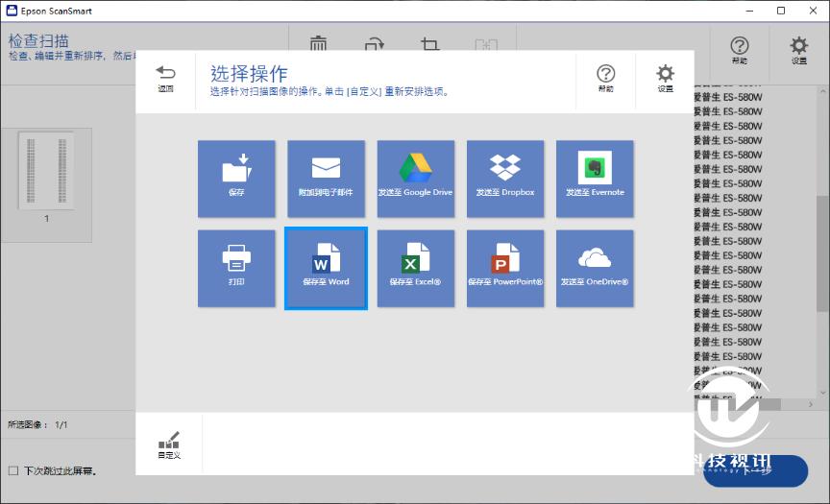
Task: Choose Save to Excel tile
Action: [416, 268]
